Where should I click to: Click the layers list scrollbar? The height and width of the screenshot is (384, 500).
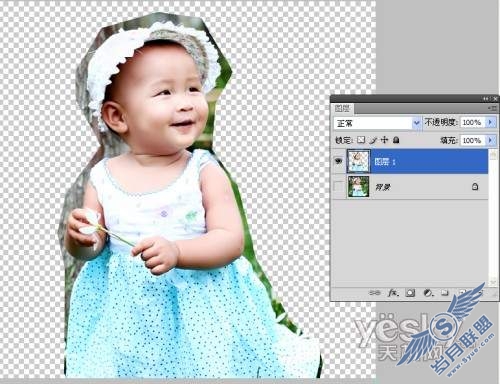coord(492,218)
